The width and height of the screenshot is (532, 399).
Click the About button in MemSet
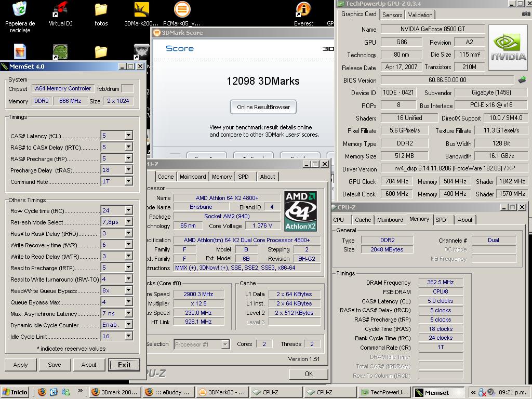(88, 365)
